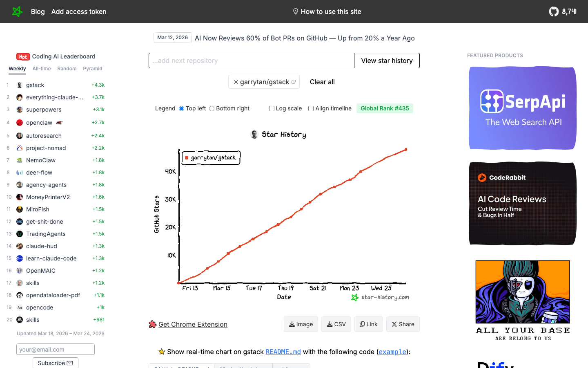The image size is (588, 368).
Task: Open the README.md link
Action: [283, 352]
